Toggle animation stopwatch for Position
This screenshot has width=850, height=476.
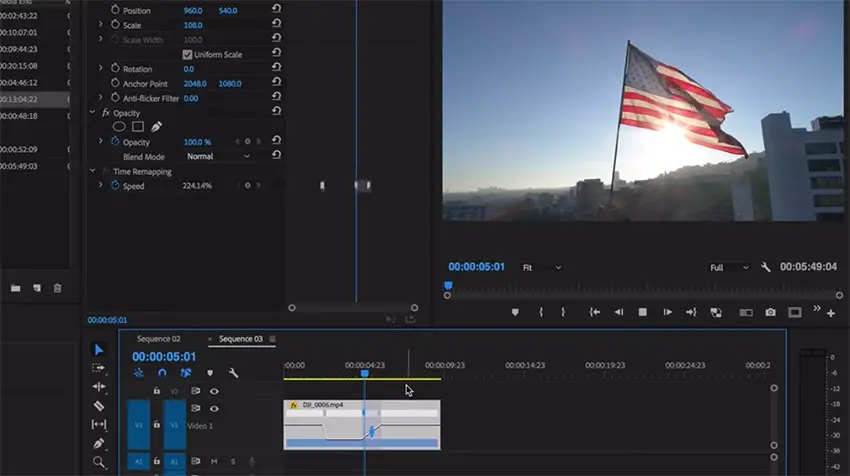[x=115, y=10]
